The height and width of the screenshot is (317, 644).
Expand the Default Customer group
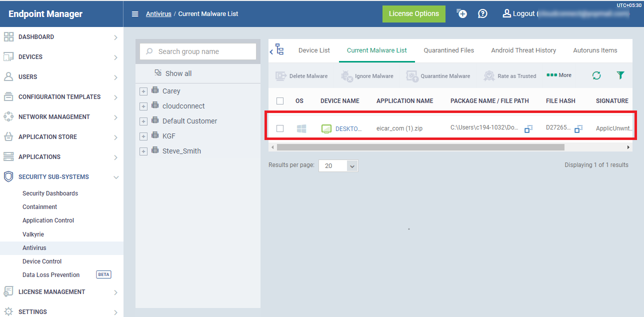(x=143, y=121)
